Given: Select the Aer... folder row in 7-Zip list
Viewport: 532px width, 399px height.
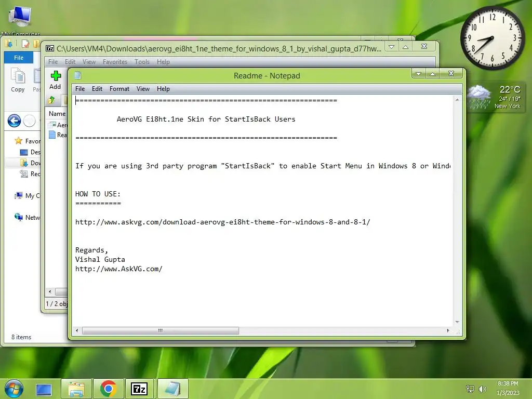Looking at the screenshot, I should click(x=58, y=125).
